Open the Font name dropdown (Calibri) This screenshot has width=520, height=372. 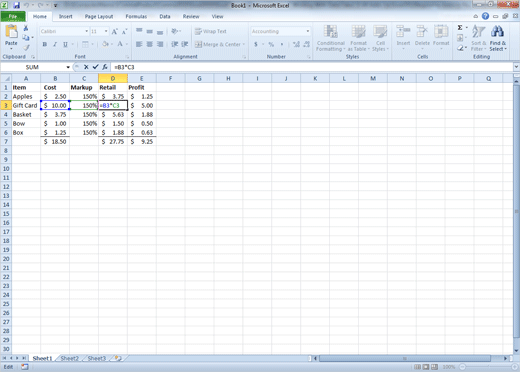pos(87,31)
